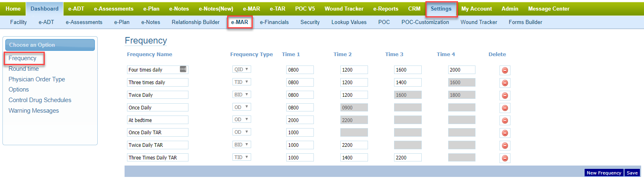Expand TID dropdown for Three times daily
The height and width of the screenshot is (181, 644).
[x=241, y=82]
